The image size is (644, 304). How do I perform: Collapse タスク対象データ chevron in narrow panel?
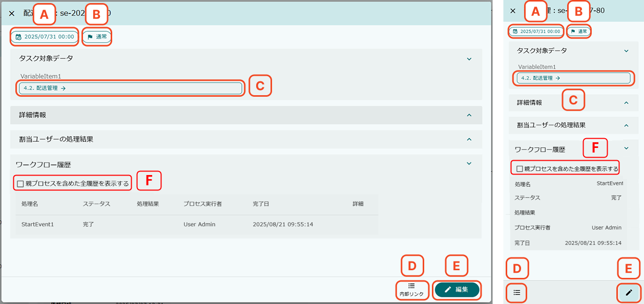(x=626, y=51)
